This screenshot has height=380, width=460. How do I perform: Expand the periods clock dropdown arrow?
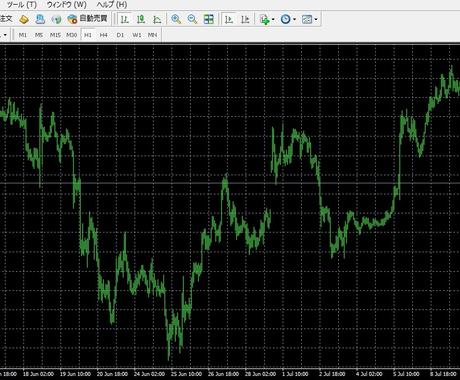[x=294, y=19]
